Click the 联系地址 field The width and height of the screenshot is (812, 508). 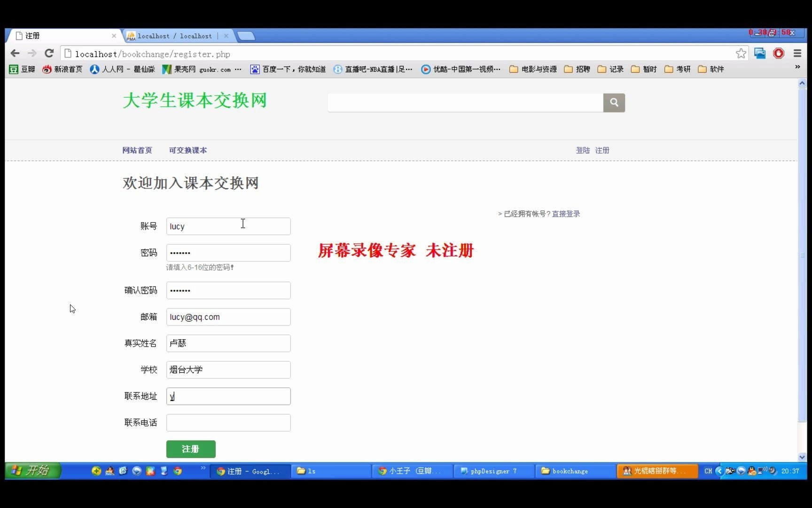coord(228,396)
